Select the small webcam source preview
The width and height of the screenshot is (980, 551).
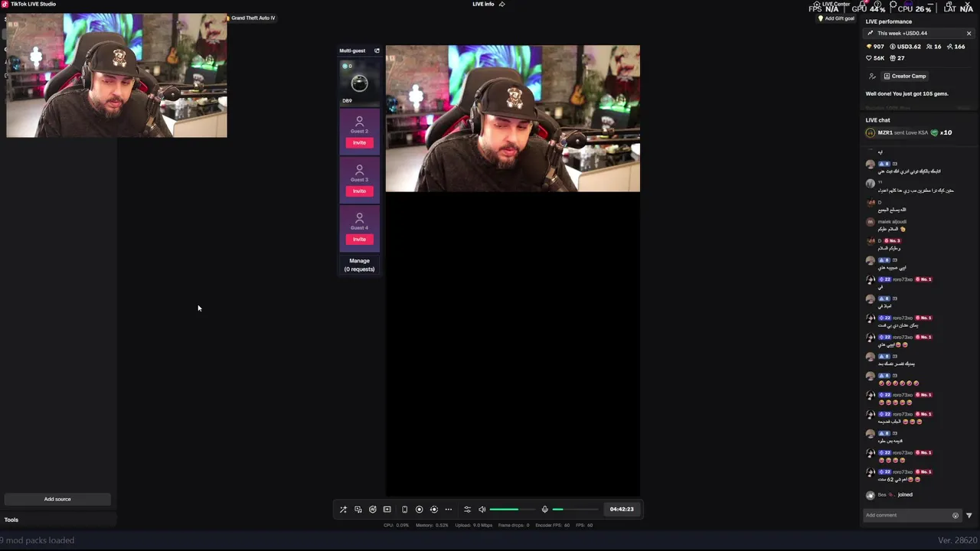click(116, 76)
